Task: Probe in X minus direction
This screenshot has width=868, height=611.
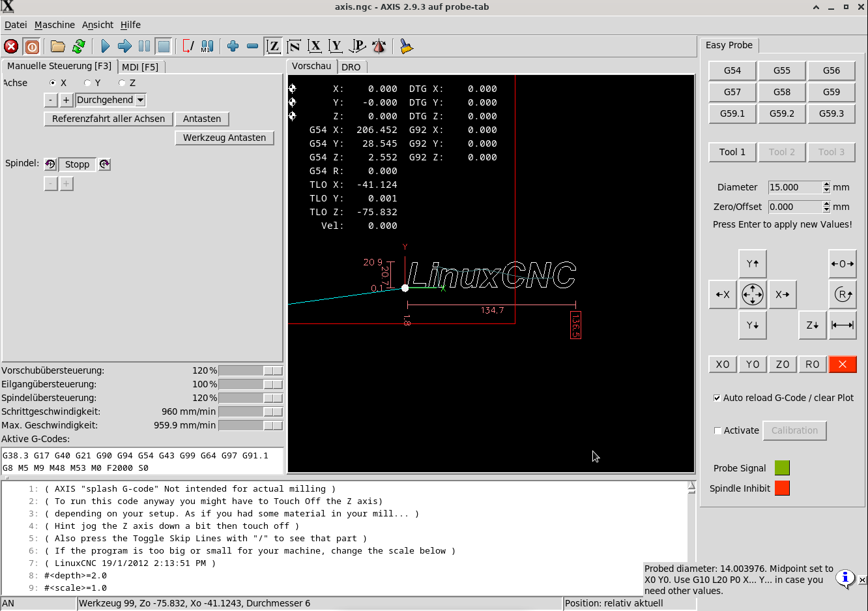Action: click(723, 295)
